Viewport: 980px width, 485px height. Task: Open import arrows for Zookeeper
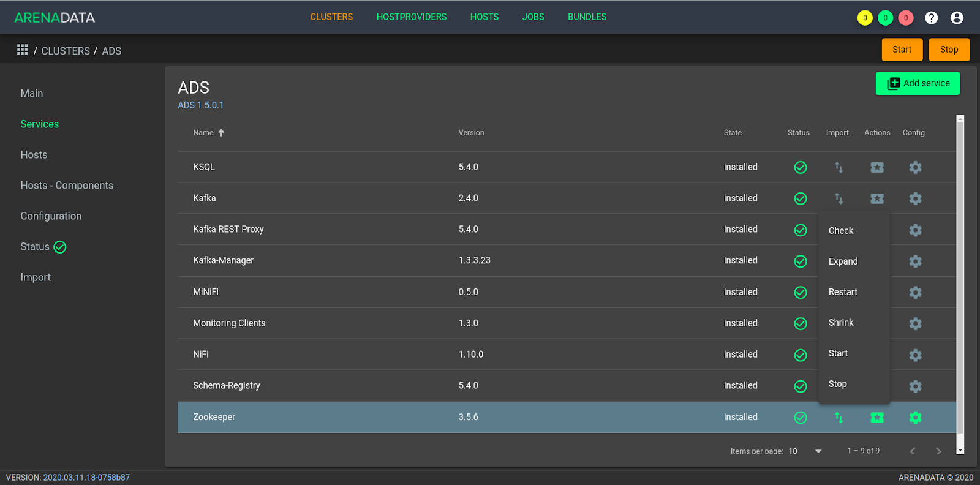(839, 418)
